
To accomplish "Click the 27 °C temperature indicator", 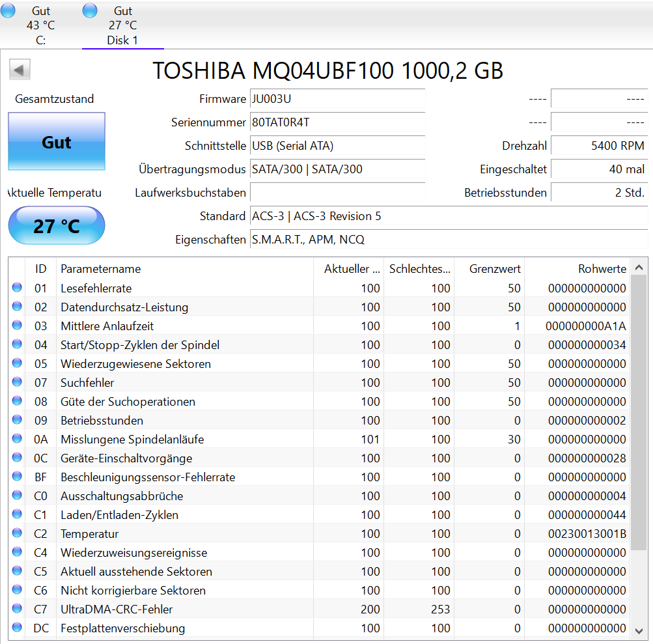I will click(57, 225).
